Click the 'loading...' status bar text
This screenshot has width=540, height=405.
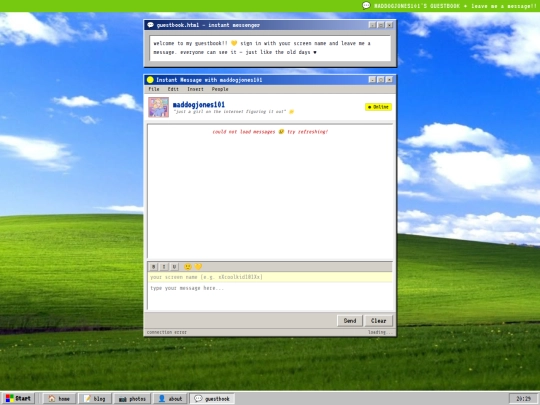[x=380, y=332]
